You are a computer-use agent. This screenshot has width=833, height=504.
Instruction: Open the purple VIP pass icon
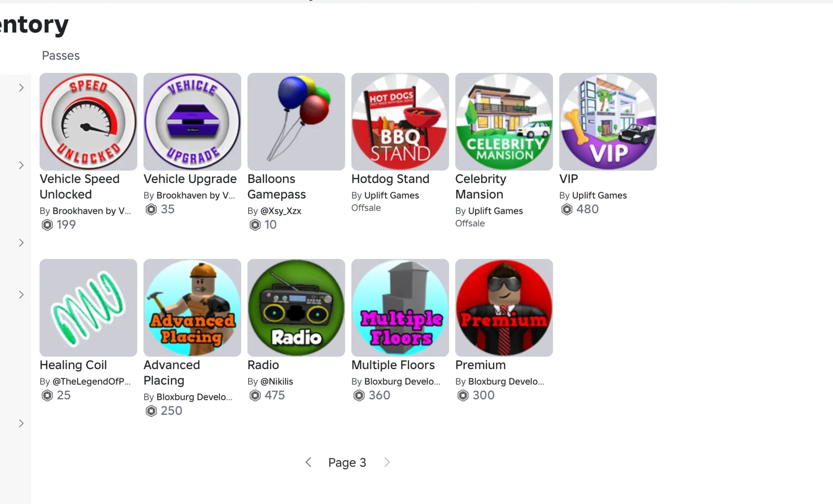[x=608, y=121]
